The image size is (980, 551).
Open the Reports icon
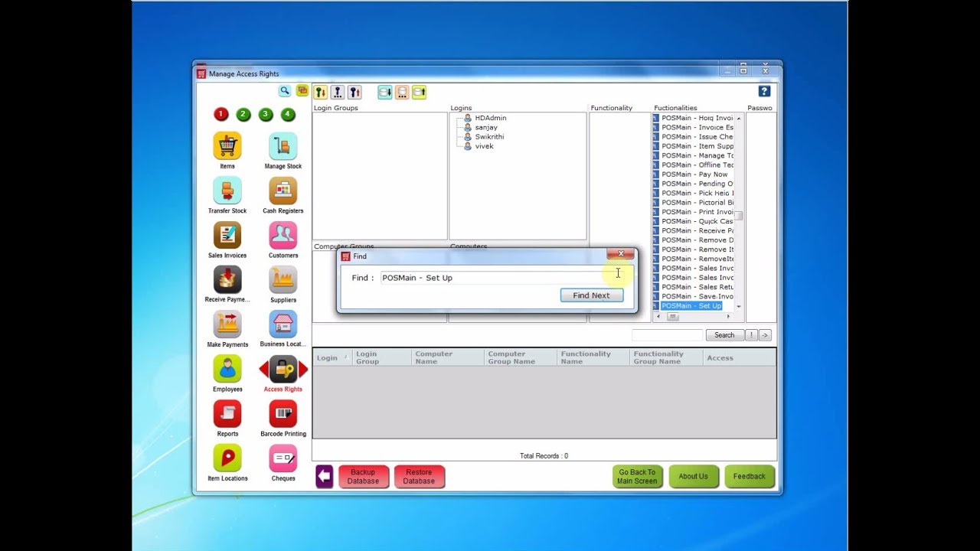click(227, 414)
